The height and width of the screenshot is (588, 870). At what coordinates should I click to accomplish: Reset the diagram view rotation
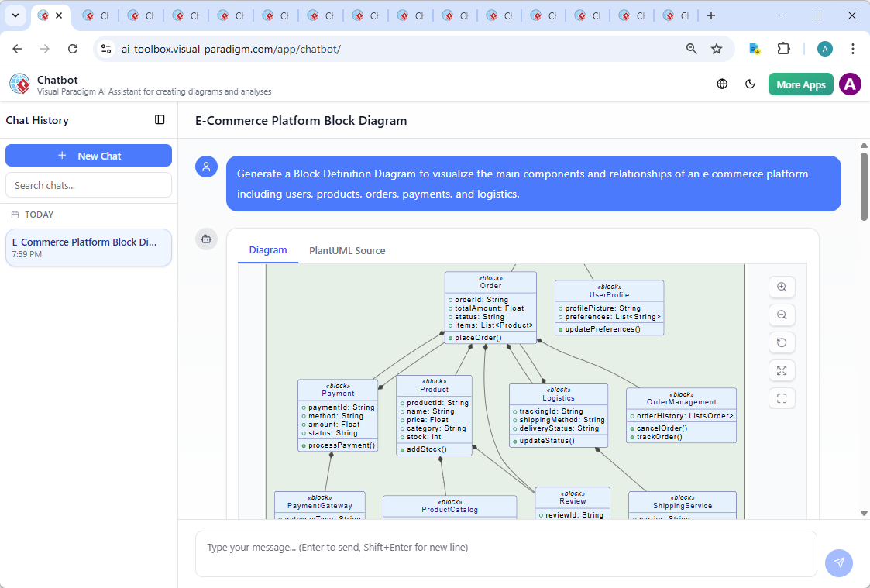coord(782,342)
